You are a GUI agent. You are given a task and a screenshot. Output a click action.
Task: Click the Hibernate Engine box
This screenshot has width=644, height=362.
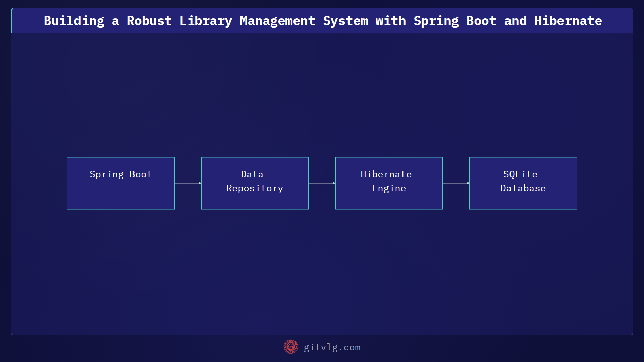389,183
